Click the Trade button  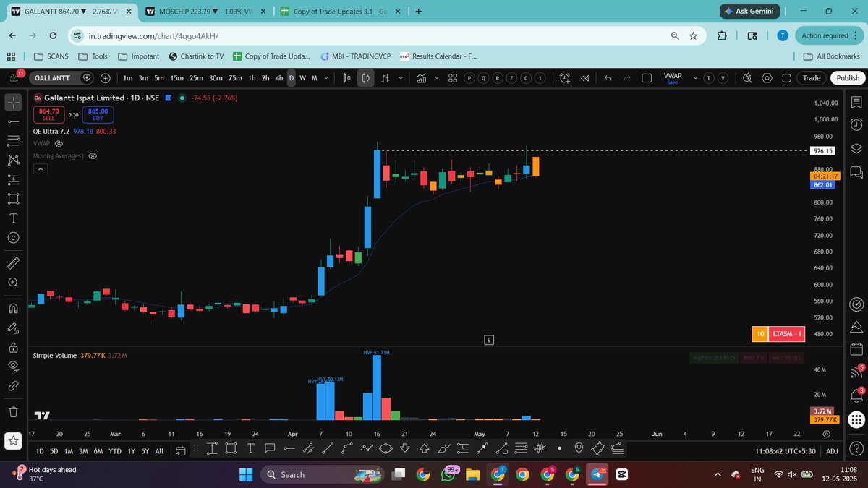pyautogui.click(x=812, y=78)
